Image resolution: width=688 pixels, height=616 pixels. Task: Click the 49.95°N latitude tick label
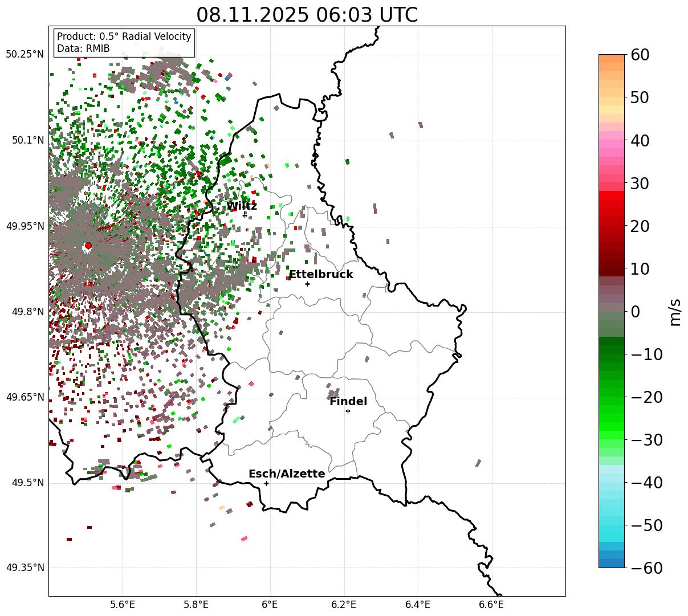25,226
